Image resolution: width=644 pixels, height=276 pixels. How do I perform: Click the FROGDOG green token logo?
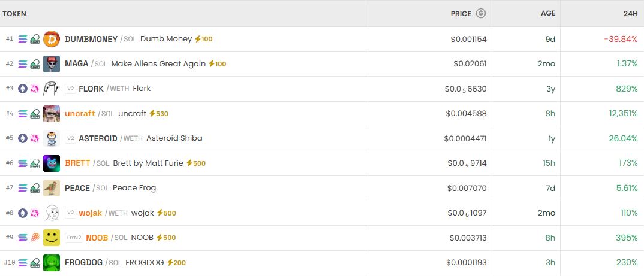tap(52, 262)
